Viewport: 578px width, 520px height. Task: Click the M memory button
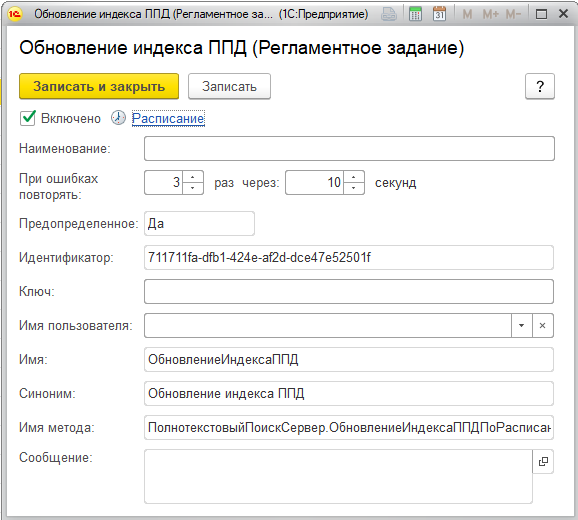(467, 14)
